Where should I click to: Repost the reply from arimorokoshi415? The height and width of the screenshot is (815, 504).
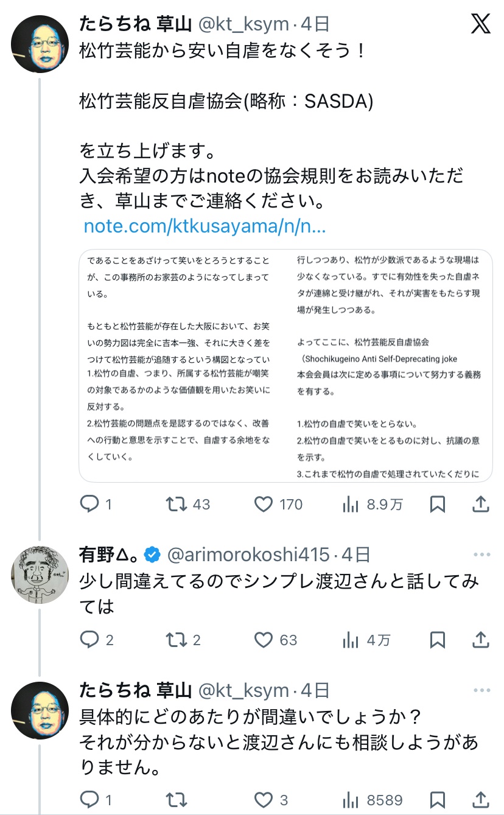pos(177,640)
